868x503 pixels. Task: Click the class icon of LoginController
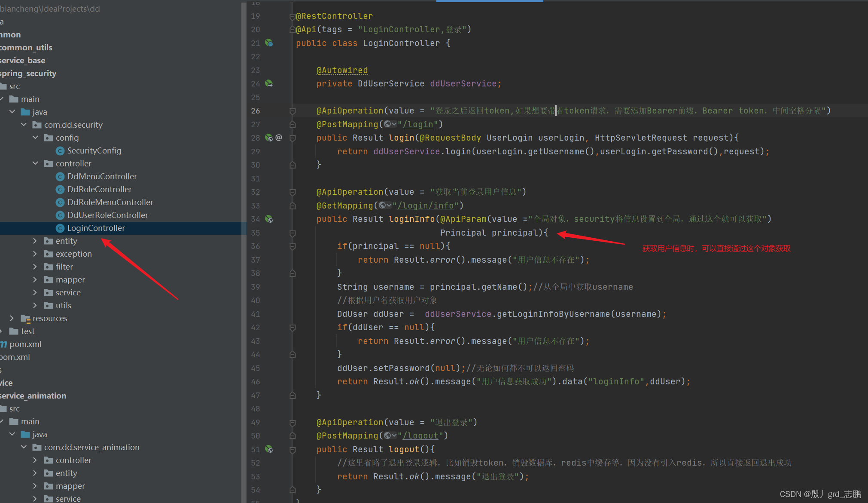click(x=60, y=228)
